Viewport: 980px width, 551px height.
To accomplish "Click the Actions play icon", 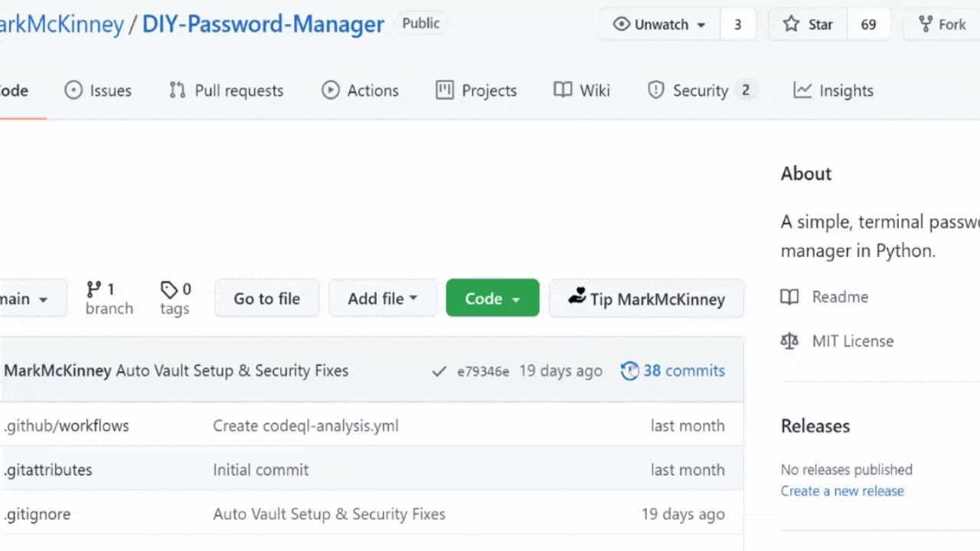I will [x=330, y=90].
